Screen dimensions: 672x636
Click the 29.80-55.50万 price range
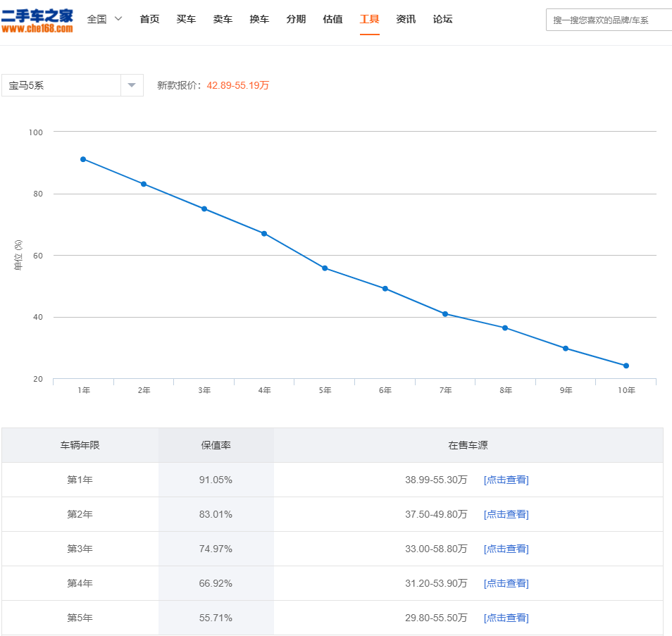click(x=436, y=618)
